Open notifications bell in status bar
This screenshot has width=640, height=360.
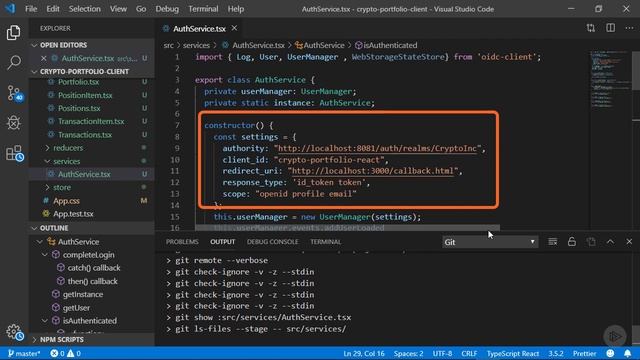tap(627, 353)
